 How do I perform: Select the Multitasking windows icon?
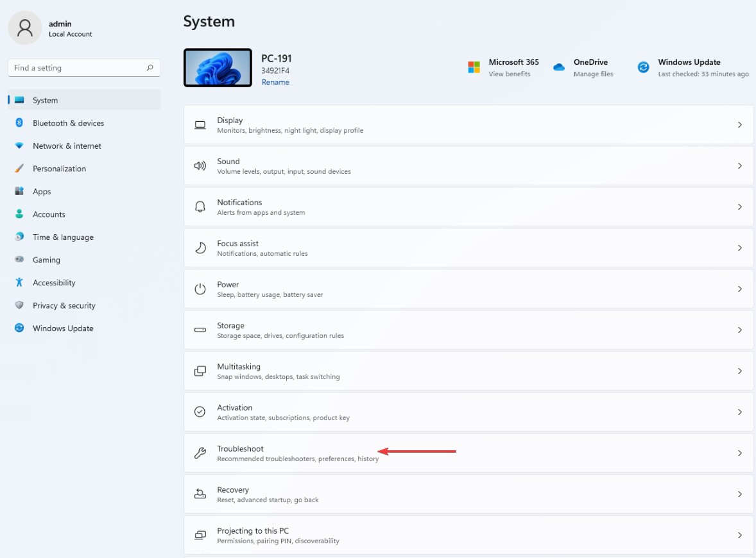click(x=200, y=371)
